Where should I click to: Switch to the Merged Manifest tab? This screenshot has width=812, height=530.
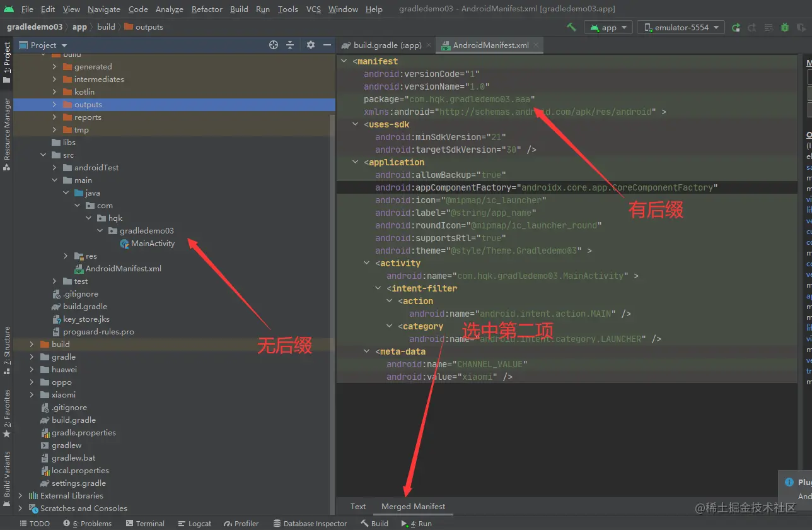coord(413,506)
